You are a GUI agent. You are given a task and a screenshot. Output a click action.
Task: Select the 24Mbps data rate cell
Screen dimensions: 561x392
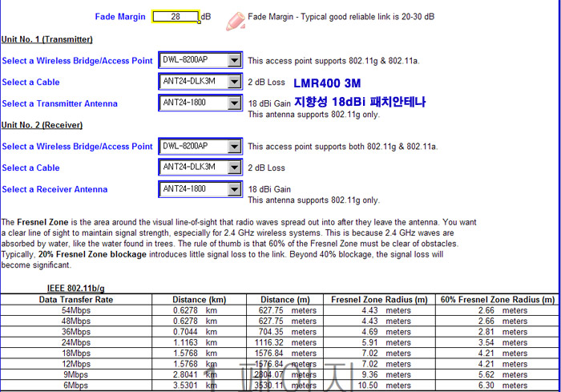tap(76, 342)
